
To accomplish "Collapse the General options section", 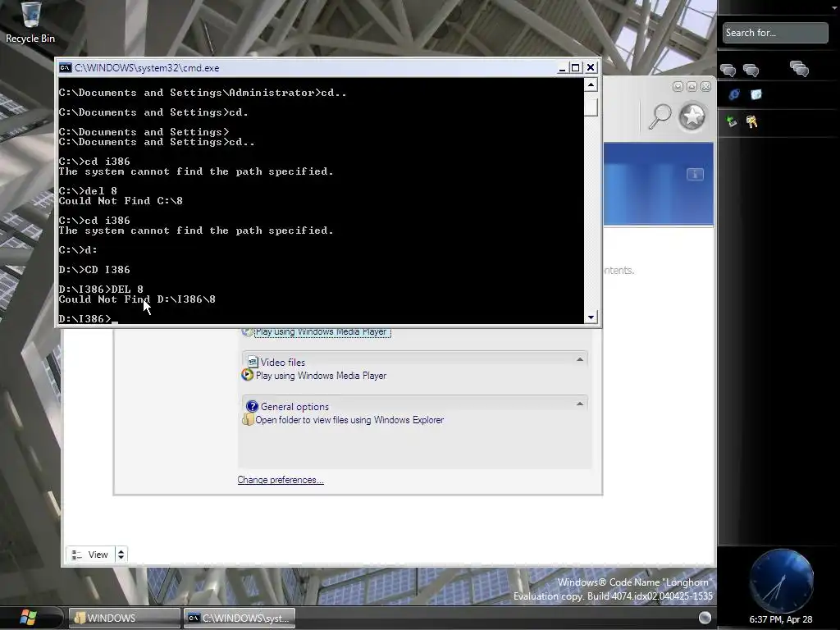I will (x=580, y=404).
